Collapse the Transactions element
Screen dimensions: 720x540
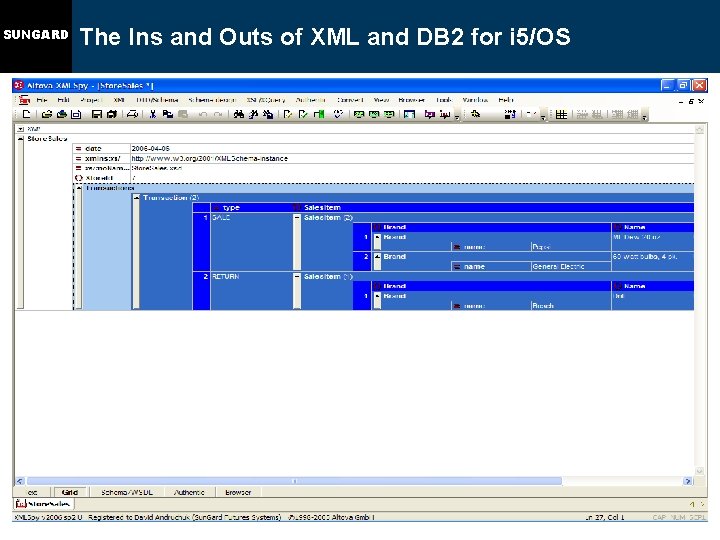pyautogui.click(x=79, y=188)
